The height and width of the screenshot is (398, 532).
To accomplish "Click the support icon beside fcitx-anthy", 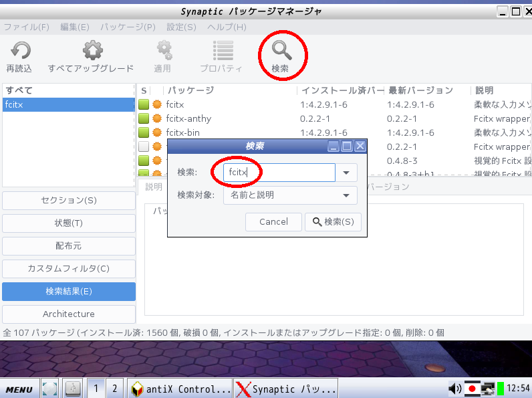I will point(157,118).
